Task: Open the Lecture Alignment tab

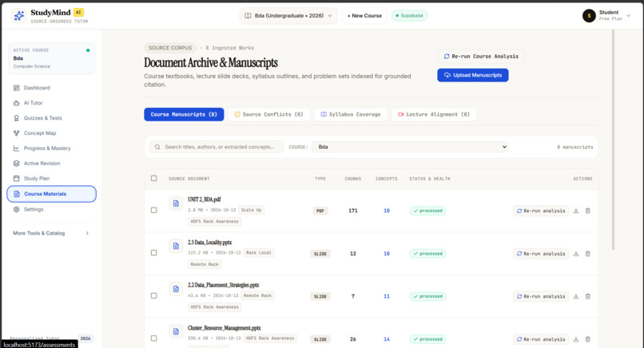Action: 434,114
